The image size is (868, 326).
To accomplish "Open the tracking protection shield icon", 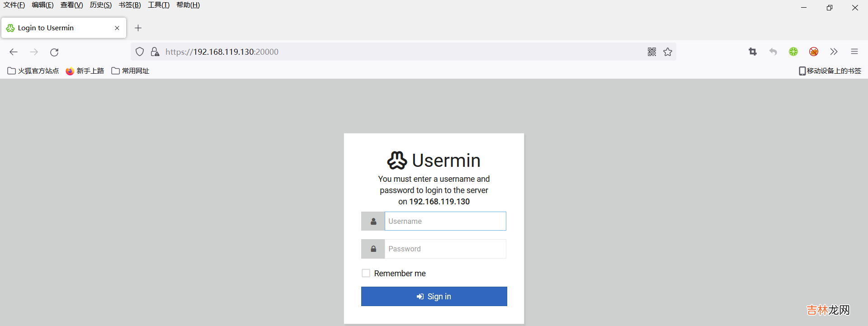I will click(140, 52).
